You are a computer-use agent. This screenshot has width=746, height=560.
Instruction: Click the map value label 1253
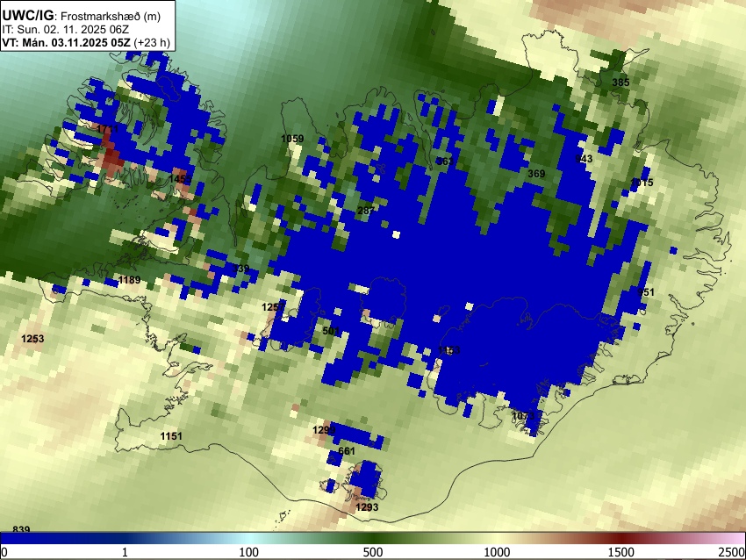32,339
